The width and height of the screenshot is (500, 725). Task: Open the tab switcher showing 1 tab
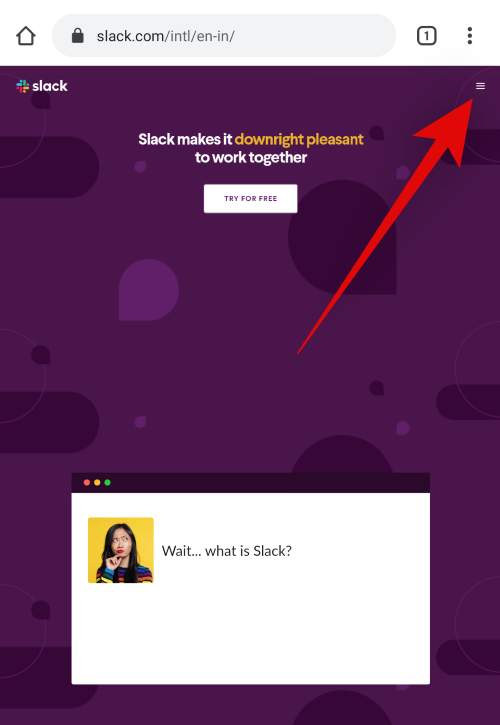coord(426,36)
